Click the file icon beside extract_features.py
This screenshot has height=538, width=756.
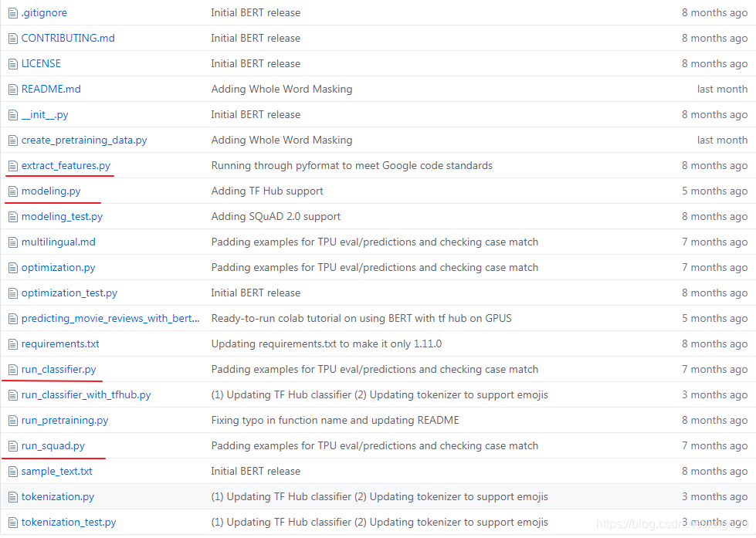[13, 166]
